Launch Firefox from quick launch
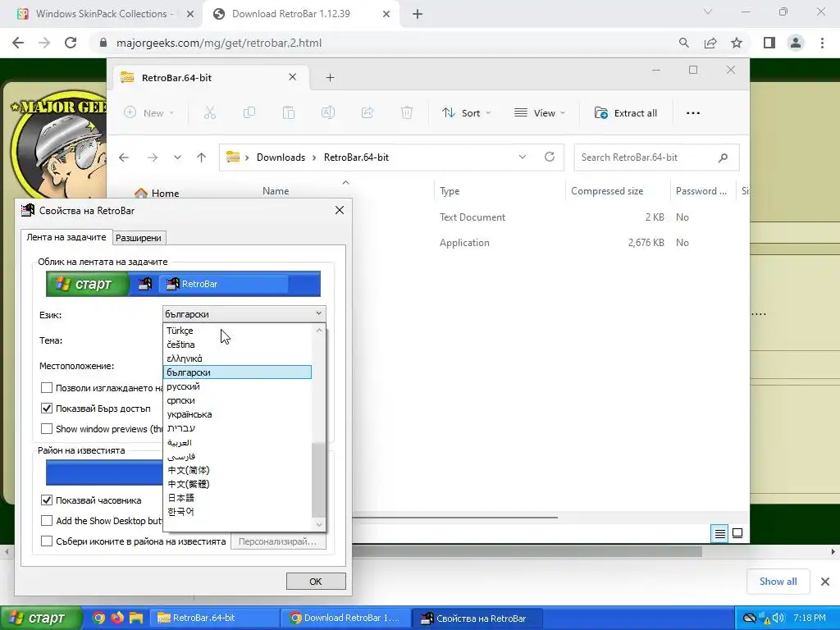Screen dimensions: 840x630 click(117, 619)
